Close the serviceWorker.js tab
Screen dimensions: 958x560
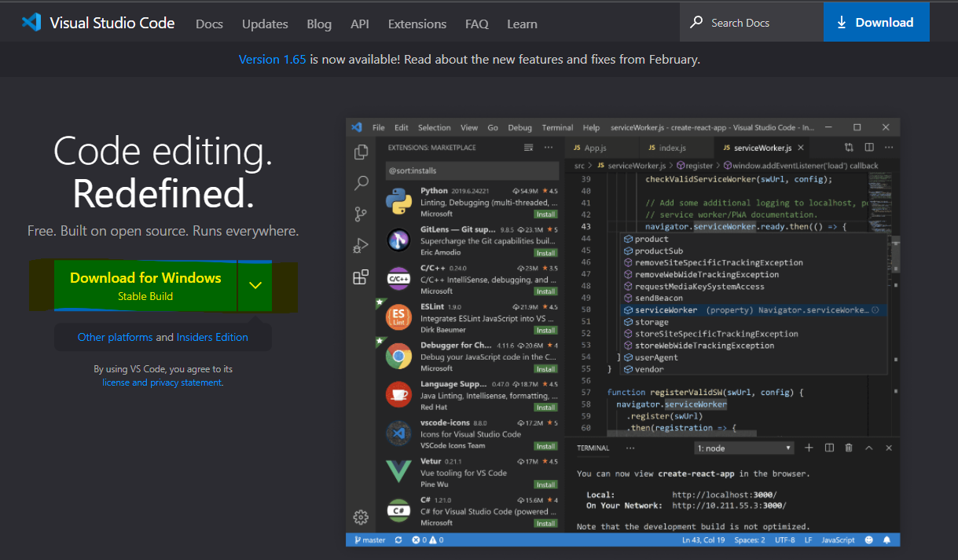point(801,148)
